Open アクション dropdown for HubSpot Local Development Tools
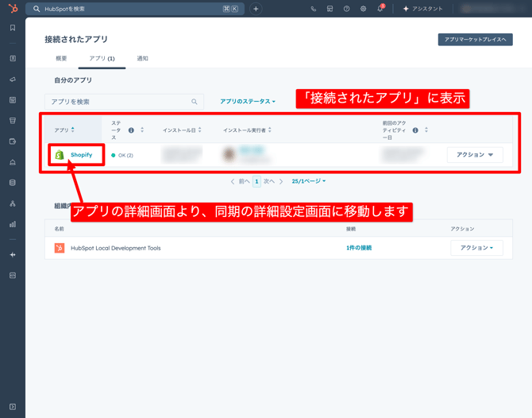This screenshot has height=418, width=532. (x=476, y=248)
